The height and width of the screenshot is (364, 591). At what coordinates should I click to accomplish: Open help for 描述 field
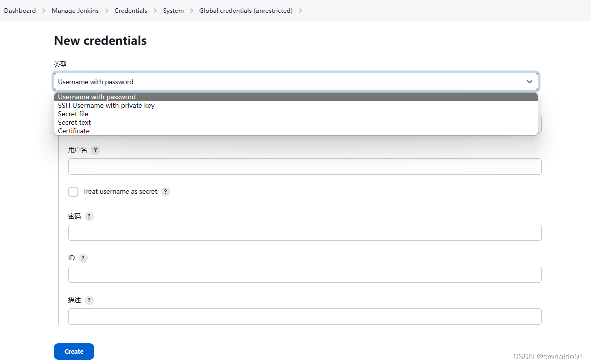click(89, 300)
